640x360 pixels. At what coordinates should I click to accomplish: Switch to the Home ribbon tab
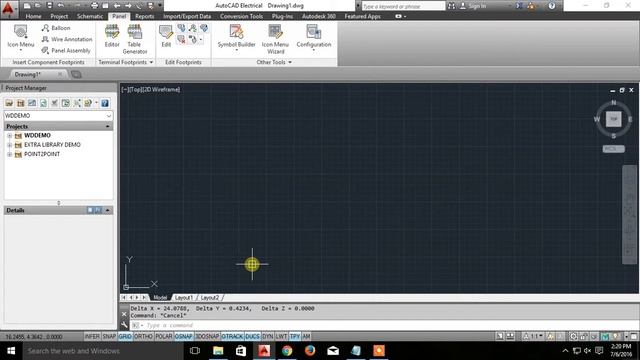tap(33, 16)
